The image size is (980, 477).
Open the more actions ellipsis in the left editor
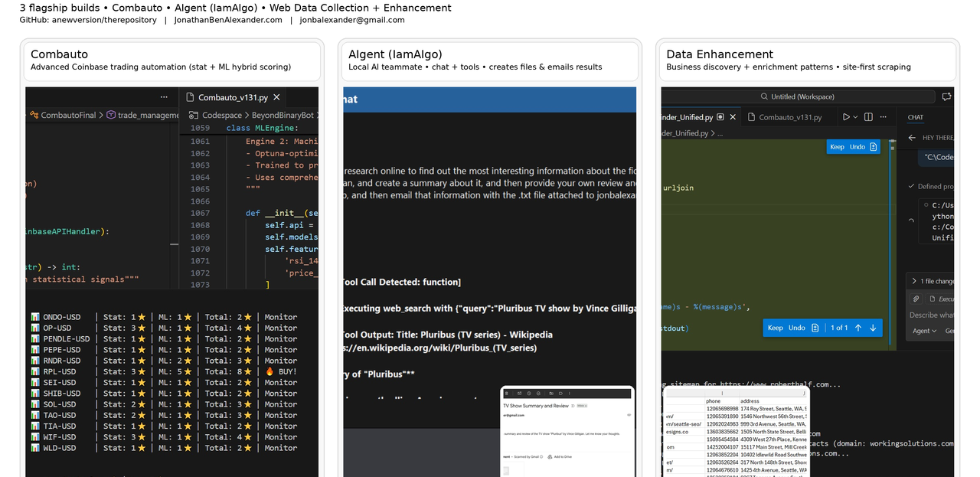tap(163, 96)
